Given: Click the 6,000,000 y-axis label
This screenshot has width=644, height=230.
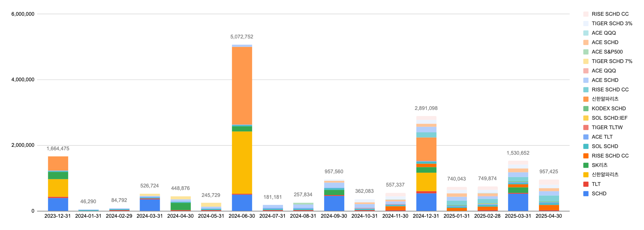Looking at the screenshot, I should pyautogui.click(x=23, y=14).
